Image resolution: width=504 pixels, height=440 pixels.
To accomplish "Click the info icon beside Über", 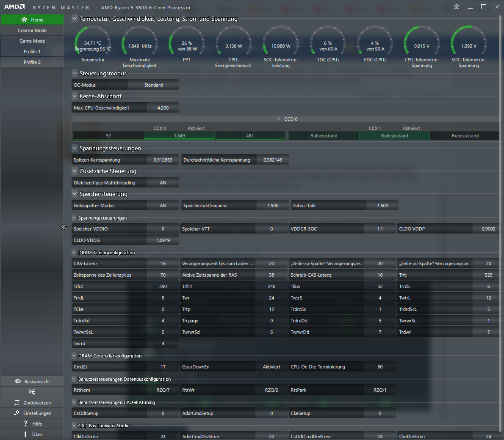I will coord(25,434).
